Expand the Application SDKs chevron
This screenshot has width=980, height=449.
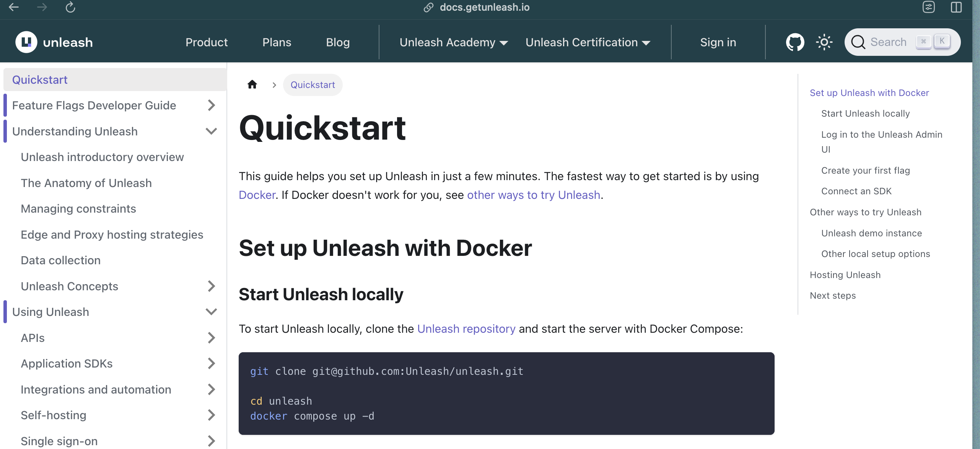(x=211, y=363)
